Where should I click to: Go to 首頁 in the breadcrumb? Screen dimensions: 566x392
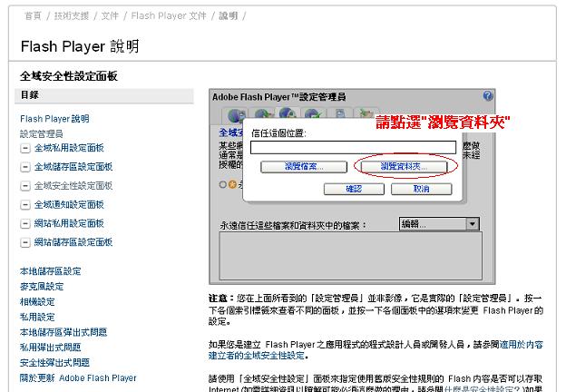point(33,16)
